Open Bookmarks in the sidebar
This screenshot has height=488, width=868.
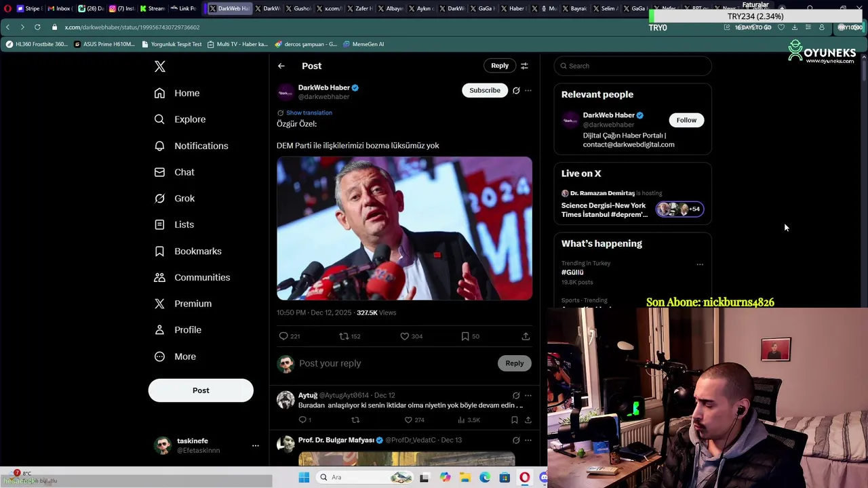pyautogui.click(x=188, y=251)
